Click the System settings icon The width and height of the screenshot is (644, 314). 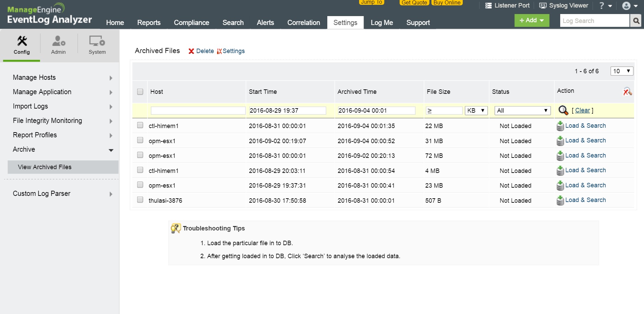point(97,41)
